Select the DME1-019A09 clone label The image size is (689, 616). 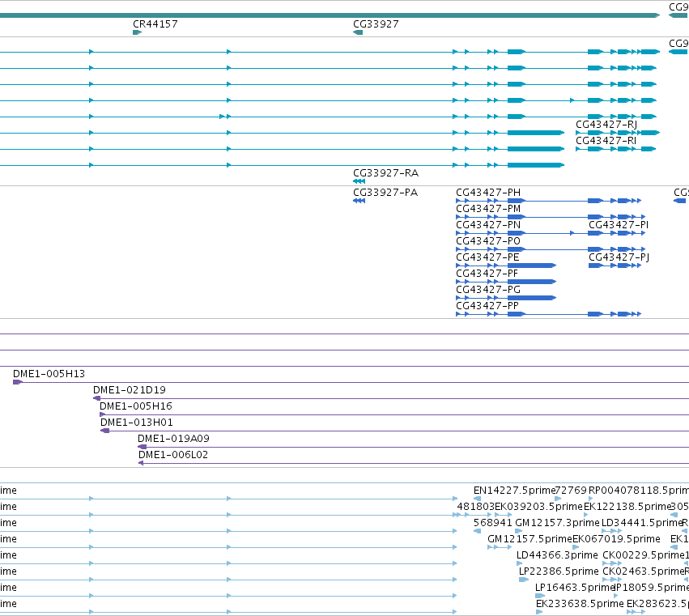pos(173,439)
